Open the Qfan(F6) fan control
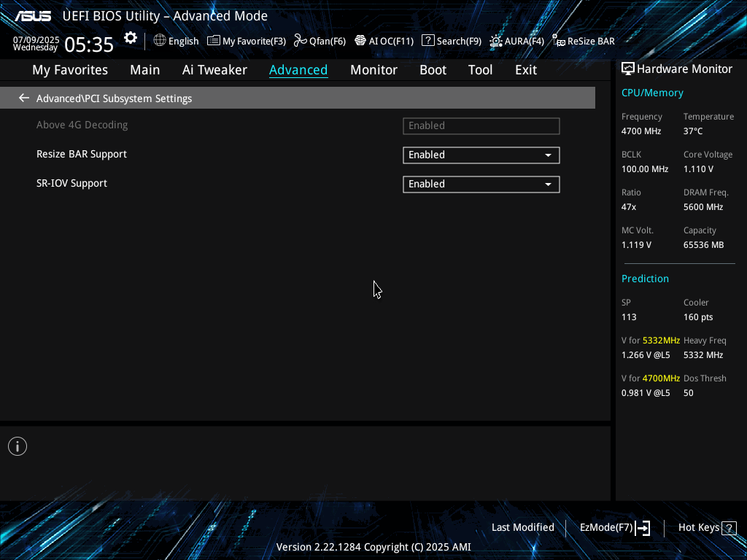Viewport: 747px width, 560px height. [x=320, y=41]
